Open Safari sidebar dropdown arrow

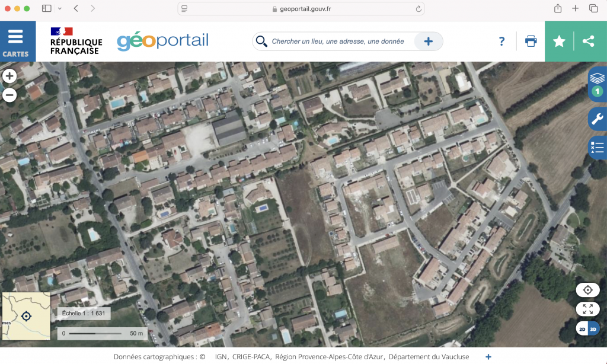tap(60, 8)
